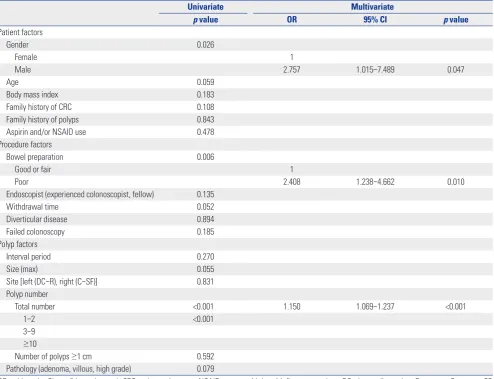
Task: Click the Size (max) label
Action: click(x=22, y=269)
